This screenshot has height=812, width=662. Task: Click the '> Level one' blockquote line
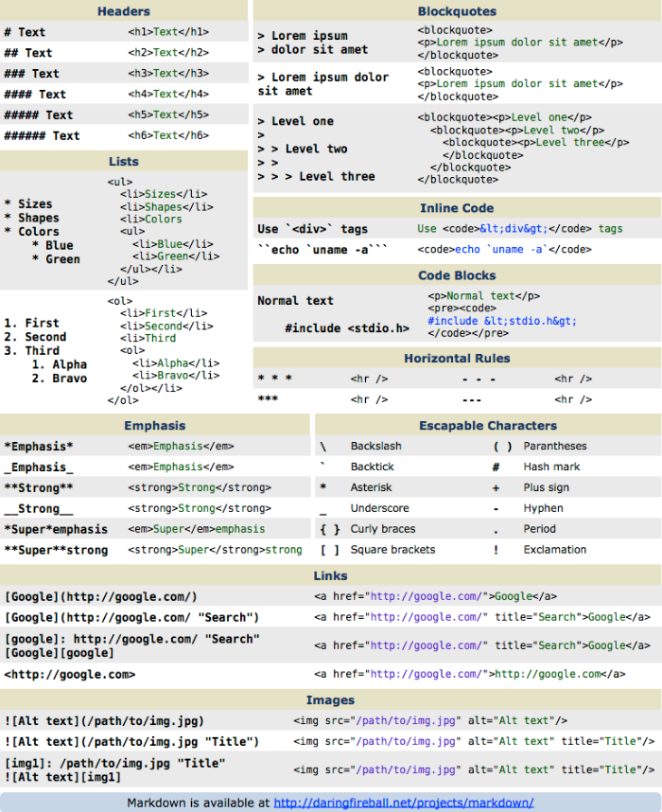(x=296, y=121)
